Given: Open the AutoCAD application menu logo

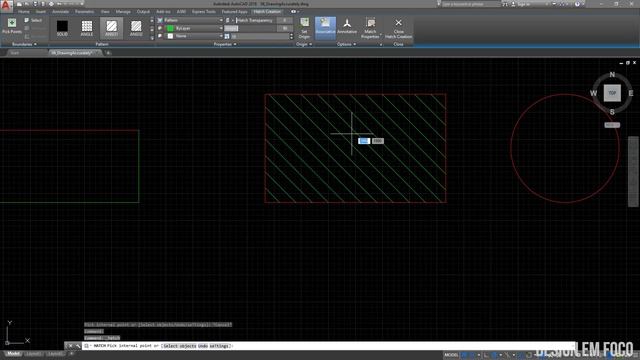Looking at the screenshot, I should pos(6,5).
